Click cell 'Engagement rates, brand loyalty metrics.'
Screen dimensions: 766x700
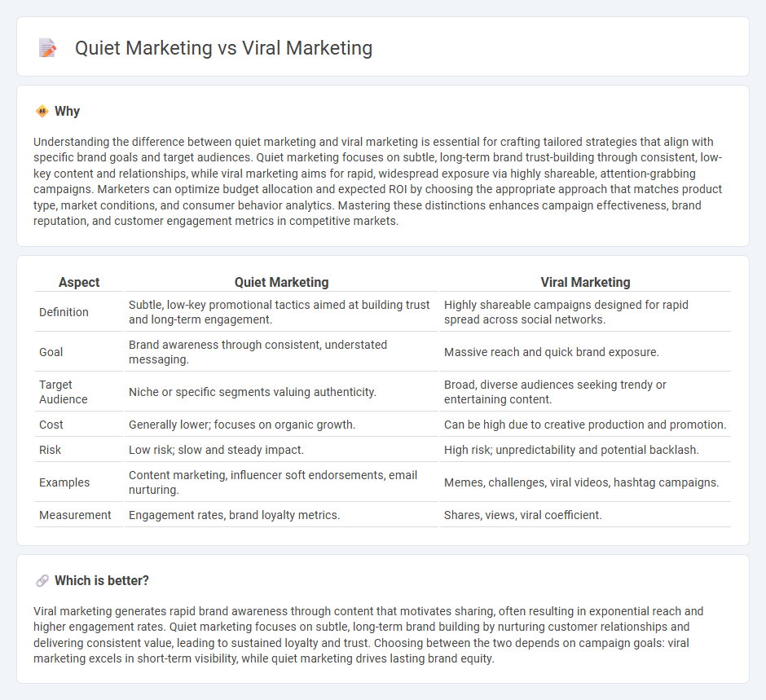[281, 515]
